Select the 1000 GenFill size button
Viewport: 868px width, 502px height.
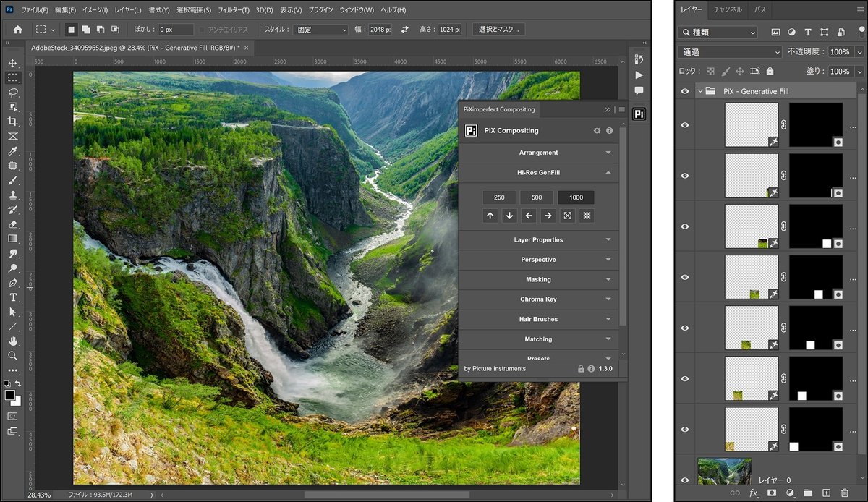pos(576,197)
